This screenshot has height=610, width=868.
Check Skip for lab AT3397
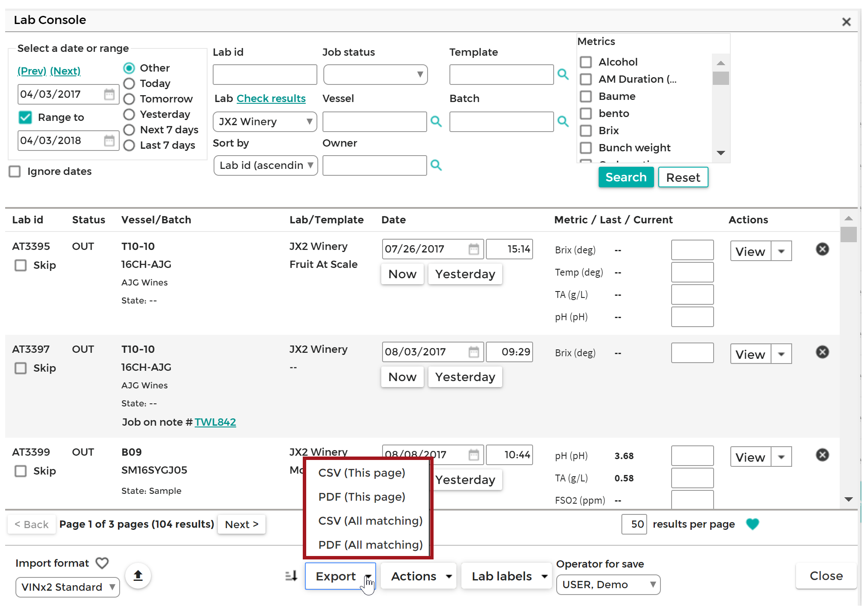pos(21,368)
